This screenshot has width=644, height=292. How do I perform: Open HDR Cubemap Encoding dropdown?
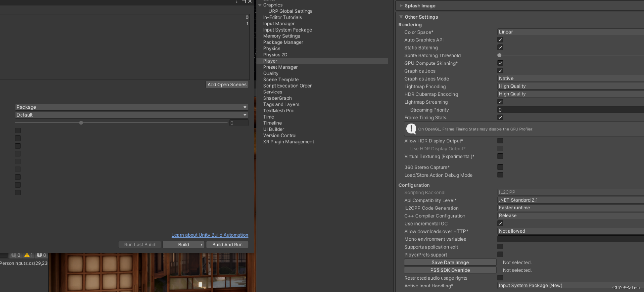[571, 94]
